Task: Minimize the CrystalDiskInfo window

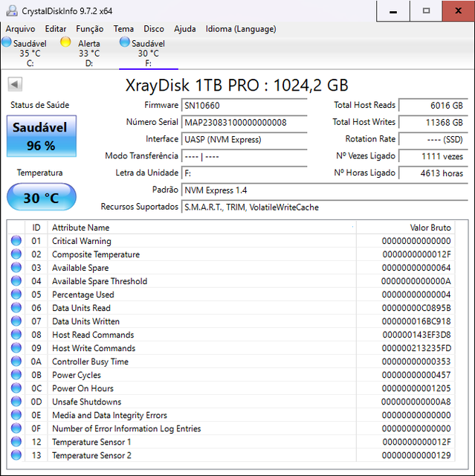Action: click(x=393, y=11)
